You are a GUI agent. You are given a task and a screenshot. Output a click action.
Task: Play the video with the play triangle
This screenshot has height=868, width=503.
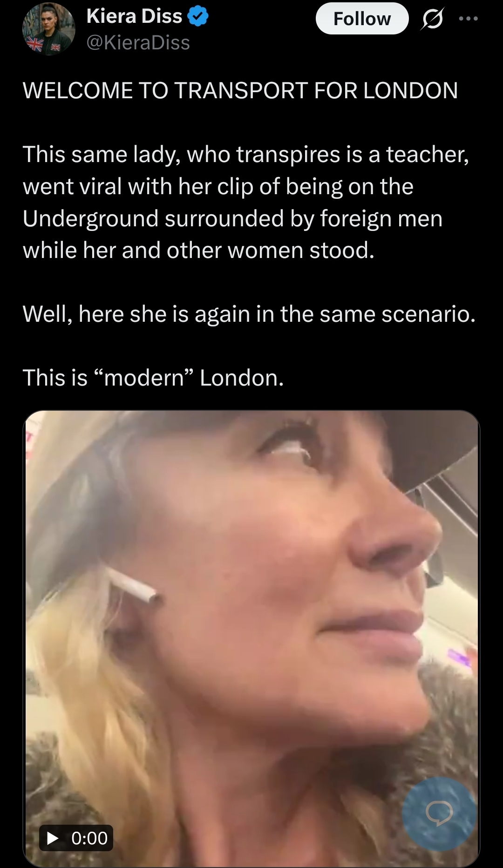click(53, 838)
